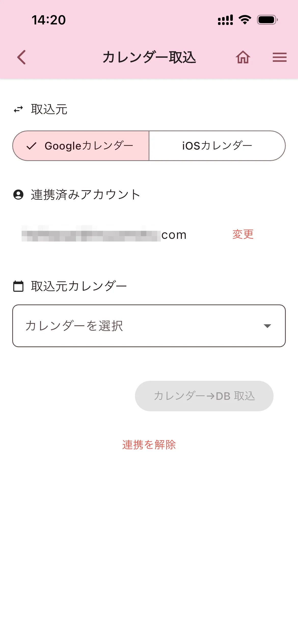
Task: Tap the Wi-Fi status icon
Action: point(245,20)
